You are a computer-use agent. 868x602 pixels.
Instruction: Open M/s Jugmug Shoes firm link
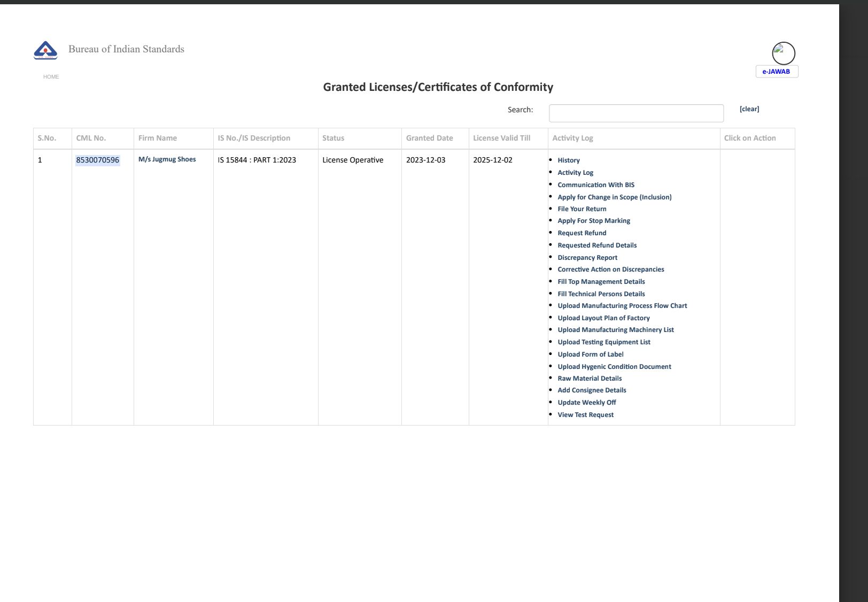(167, 159)
